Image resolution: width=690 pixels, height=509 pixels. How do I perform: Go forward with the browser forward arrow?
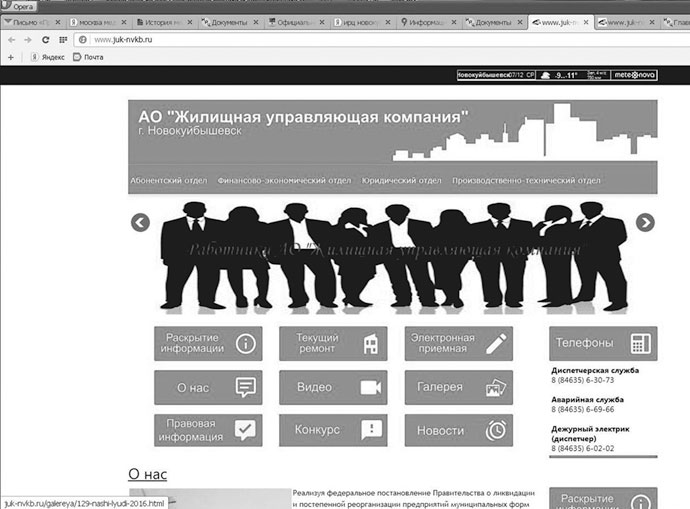coord(28,40)
